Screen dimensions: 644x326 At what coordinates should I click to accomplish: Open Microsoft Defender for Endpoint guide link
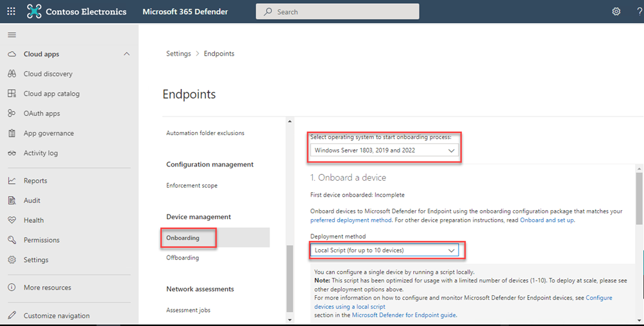[x=403, y=315]
